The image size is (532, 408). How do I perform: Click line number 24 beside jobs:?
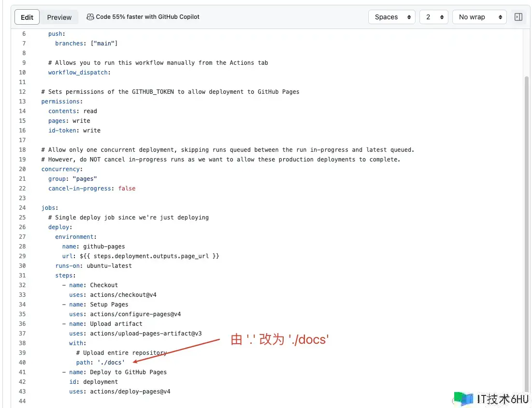[x=22, y=208]
